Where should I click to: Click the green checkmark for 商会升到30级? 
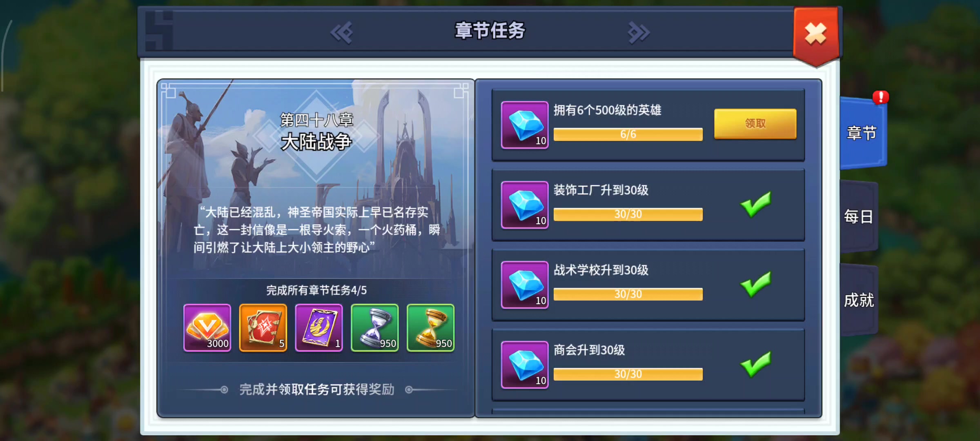[755, 364]
